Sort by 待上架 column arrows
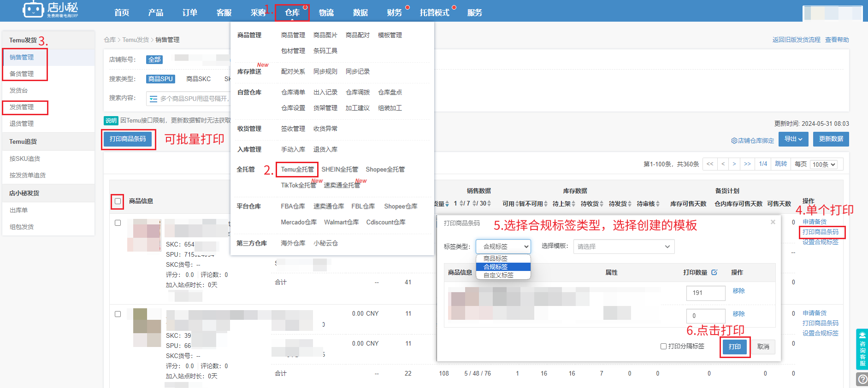 tap(573, 204)
